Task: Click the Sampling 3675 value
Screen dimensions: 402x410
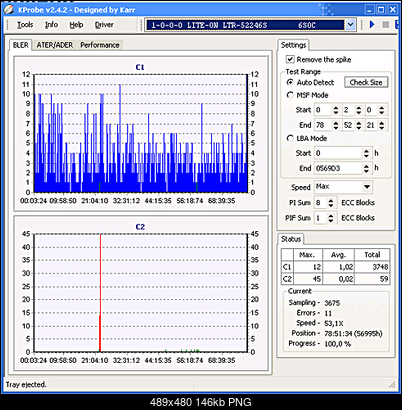Action: (x=332, y=303)
